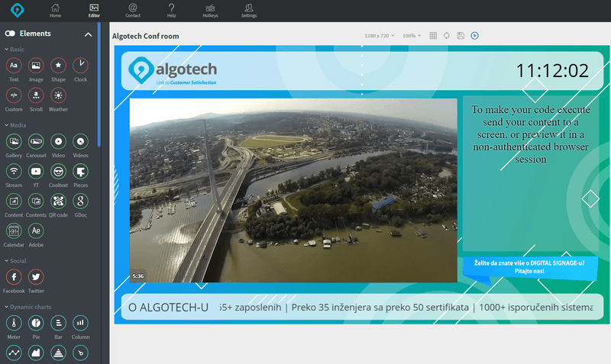Open the Settings menu item
Image resolution: width=611 pixels, height=364 pixels.
click(249, 10)
